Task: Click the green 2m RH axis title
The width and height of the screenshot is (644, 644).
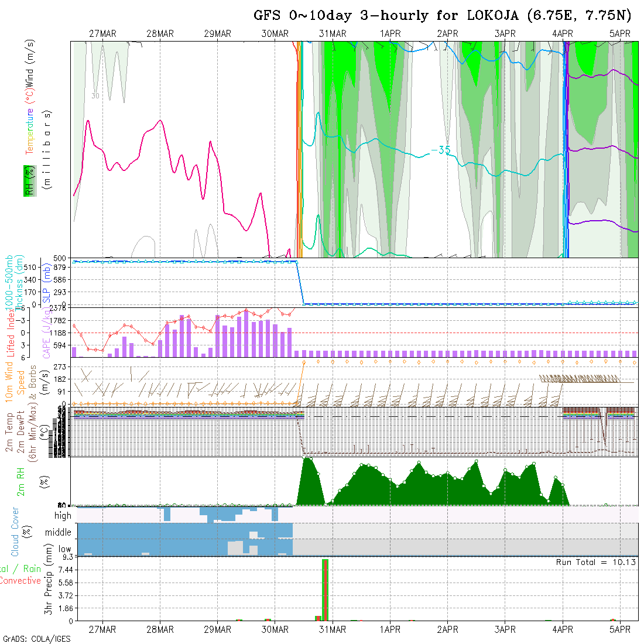Action: click(20, 481)
